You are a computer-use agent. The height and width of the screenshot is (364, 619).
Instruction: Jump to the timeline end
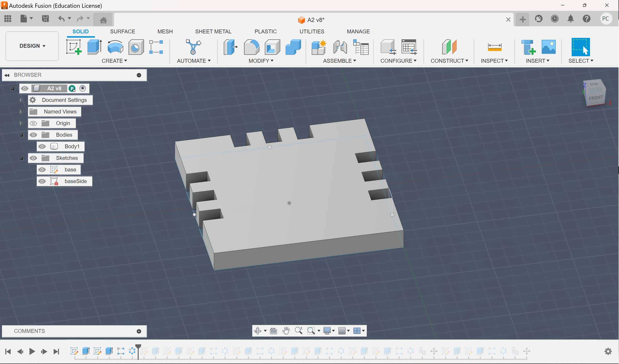[56, 351]
